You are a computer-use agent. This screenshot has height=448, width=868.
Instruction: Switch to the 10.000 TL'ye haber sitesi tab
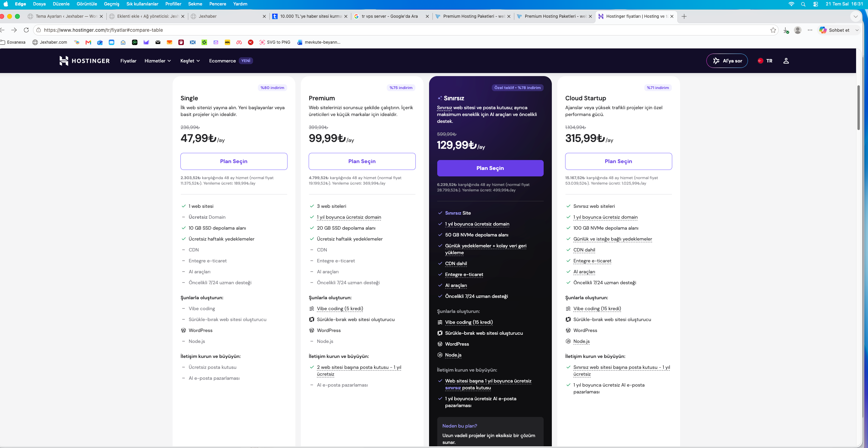tap(310, 16)
